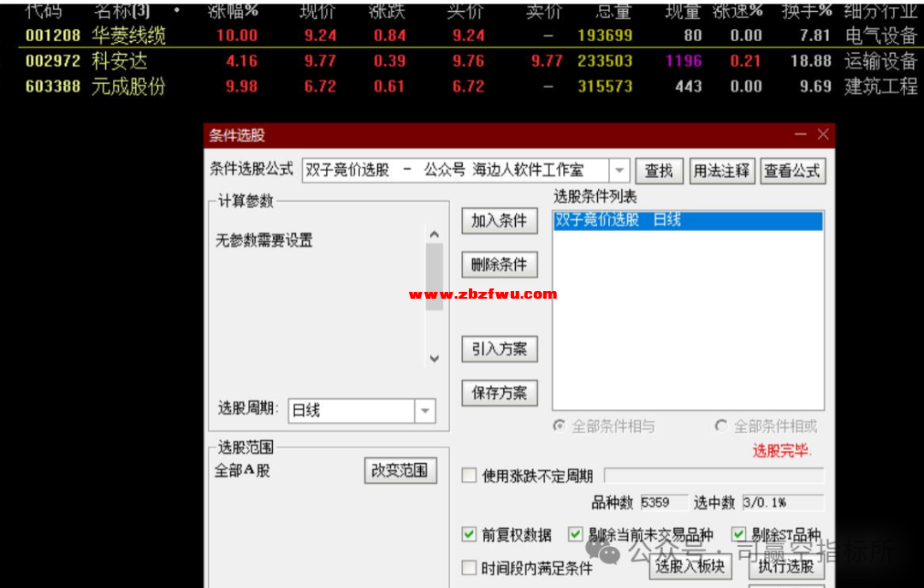The height and width of the screenshot is (588, 924).
Task: Click the 删除条件 button
Action: (x=499, y=264)
